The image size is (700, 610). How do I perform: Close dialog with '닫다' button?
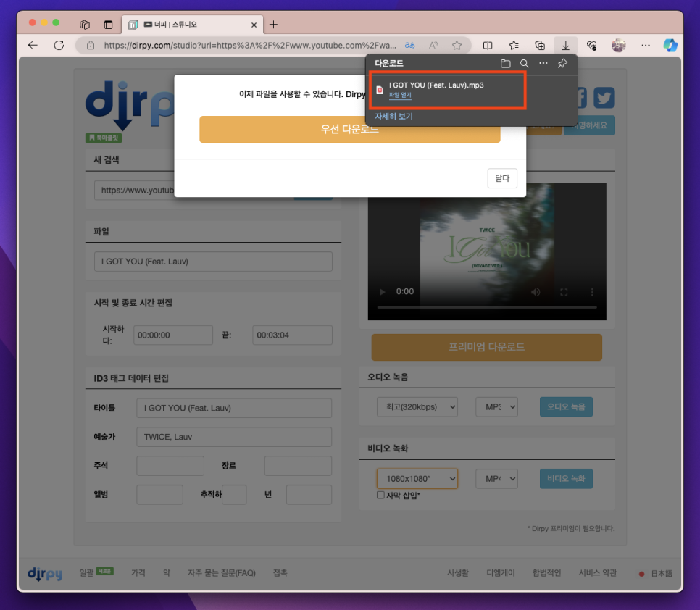click(502, 178)
